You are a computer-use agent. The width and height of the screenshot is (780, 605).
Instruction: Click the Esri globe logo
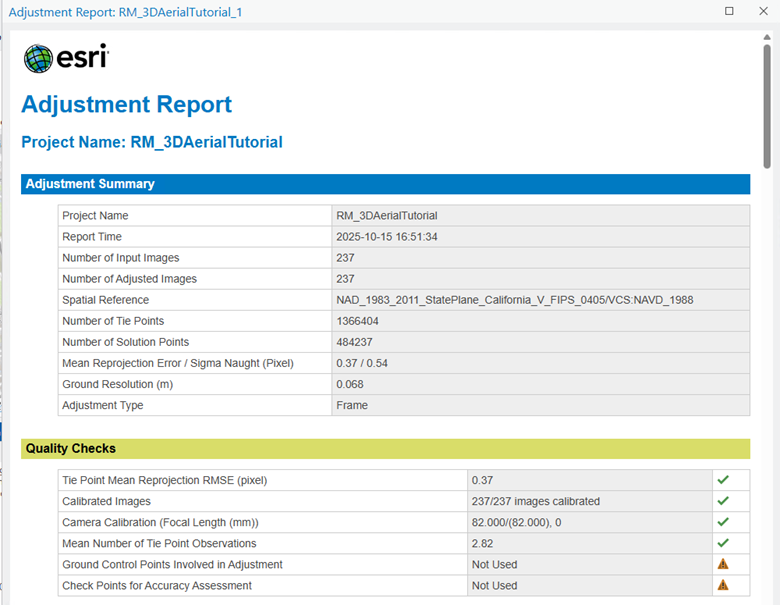pos(38,59)
